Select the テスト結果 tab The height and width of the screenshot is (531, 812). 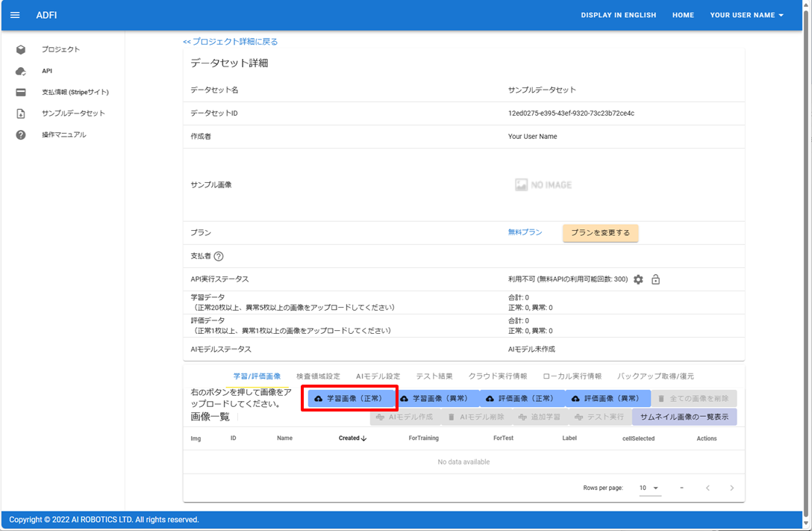pyautogui.click(x=434, y=376)
